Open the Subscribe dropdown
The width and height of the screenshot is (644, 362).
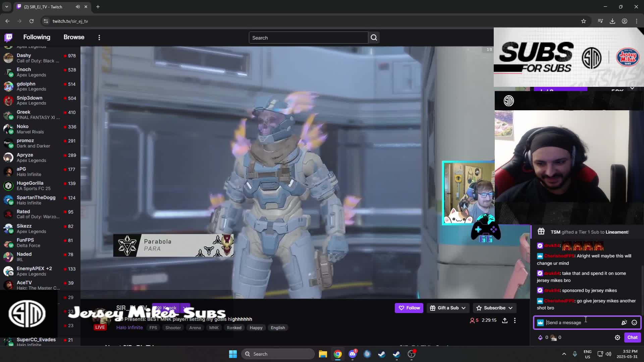coord(494,308)
